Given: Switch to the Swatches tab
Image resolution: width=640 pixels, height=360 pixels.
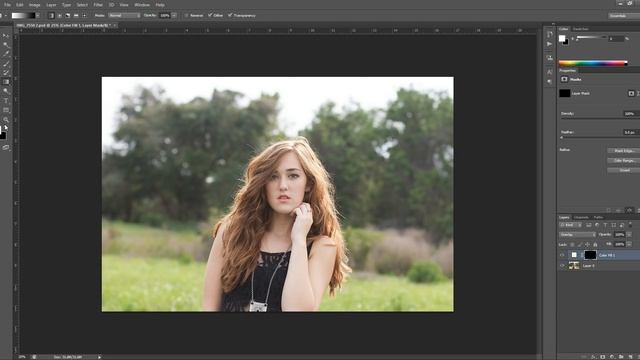Looking at the screenshot, I should [x=580, y=29].
